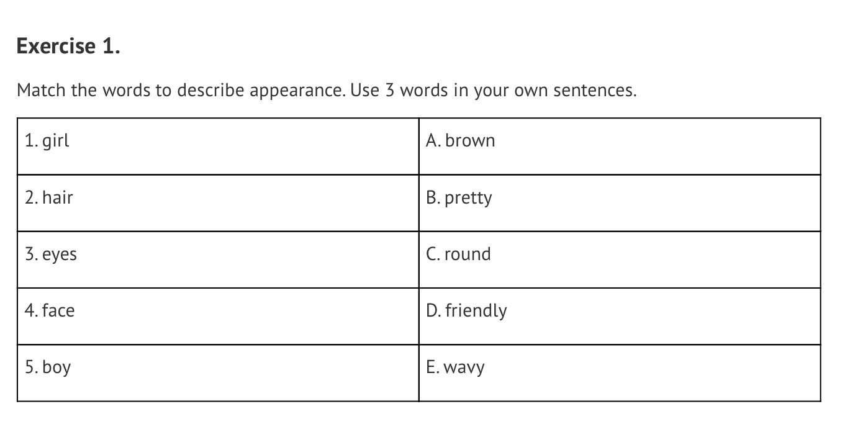This screenshot has height=437, width=868.
Task: Click the word "Use" in the instructions
Action: pyautogui.click(x=364, y=91)
